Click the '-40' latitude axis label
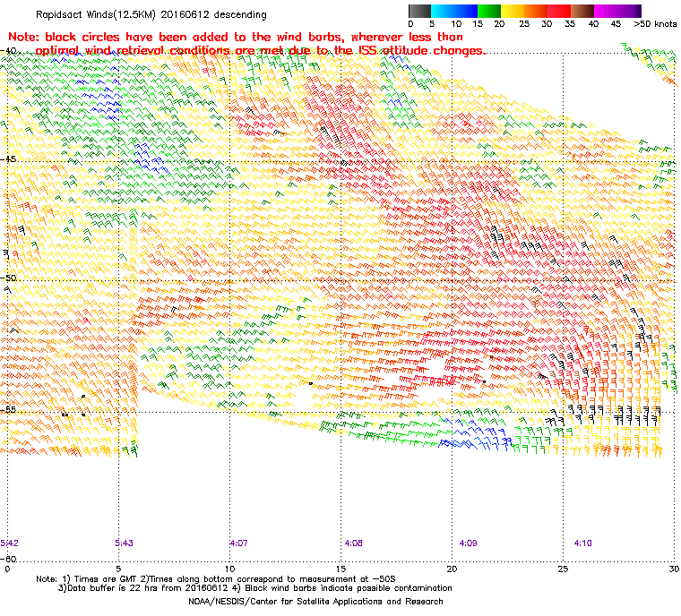The height and width of the screenshot is (616, 681). pyautogui.click(x=8, y=51)
